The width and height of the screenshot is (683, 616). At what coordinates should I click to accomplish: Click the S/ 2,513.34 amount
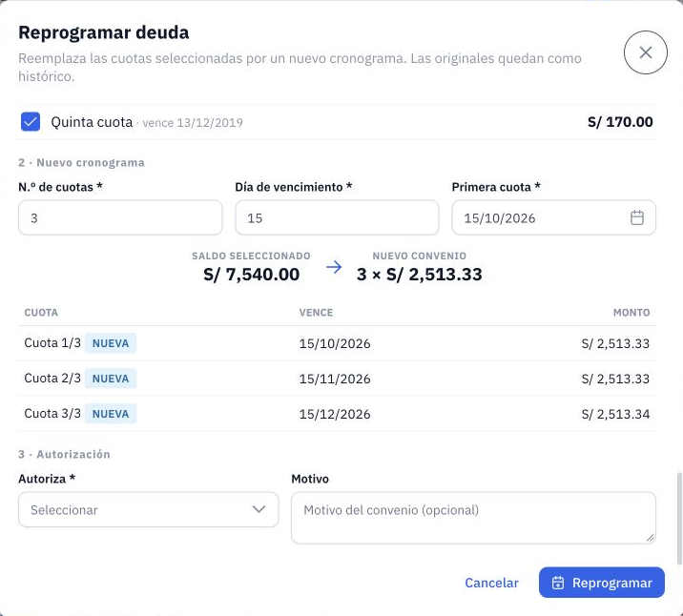pyautogui.click(x=615, y=414)
